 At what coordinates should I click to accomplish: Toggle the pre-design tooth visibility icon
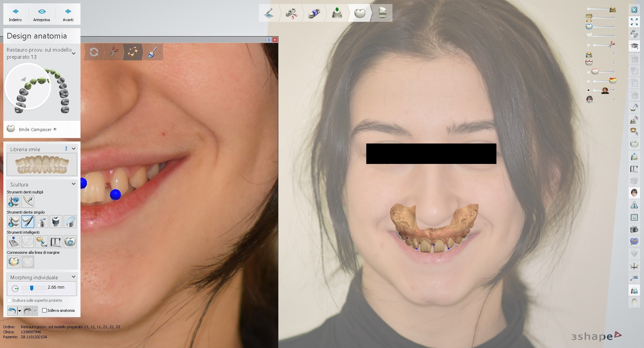pos(589,35)
